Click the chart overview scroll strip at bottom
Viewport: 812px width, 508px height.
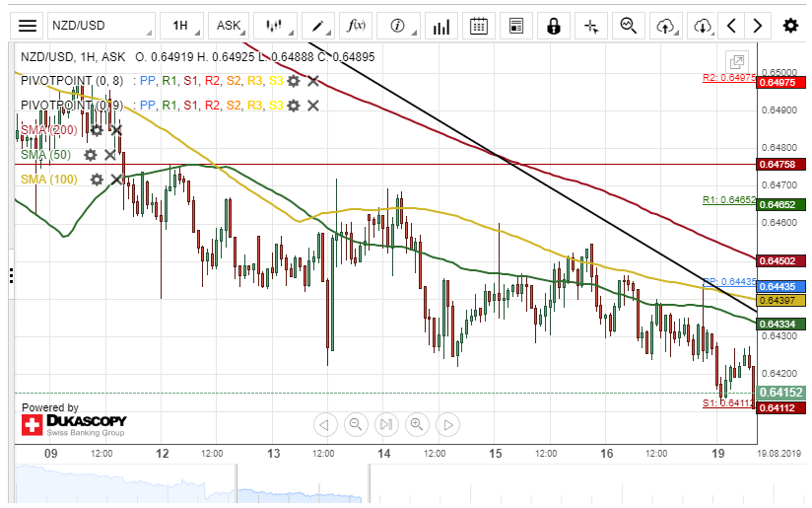pyautogui.click(x=394, y=483)
